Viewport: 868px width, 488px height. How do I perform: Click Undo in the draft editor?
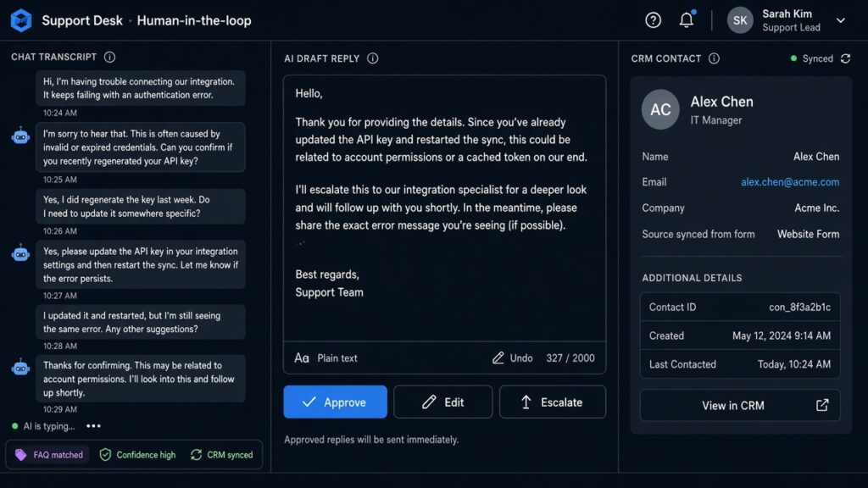click(x=513, y=358)
